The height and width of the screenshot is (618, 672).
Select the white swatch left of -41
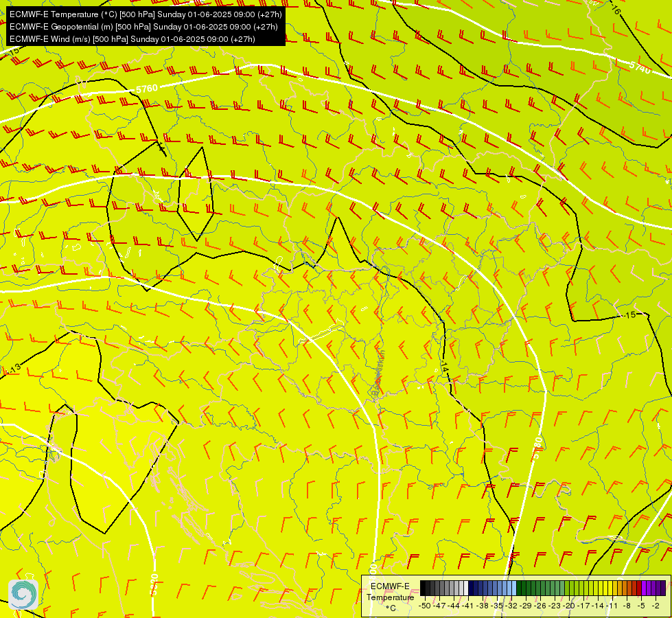click(466, 588)
